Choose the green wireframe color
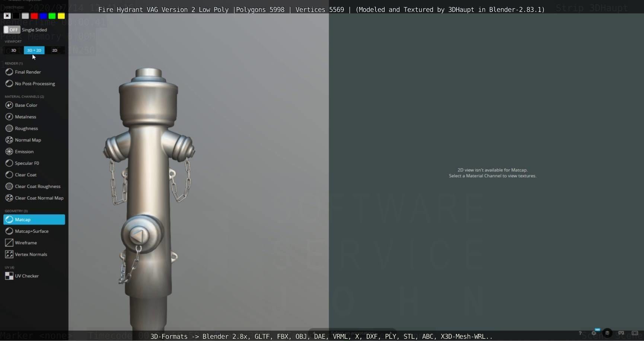The height and width of the screenshot is (341, 644). point(52,16)
